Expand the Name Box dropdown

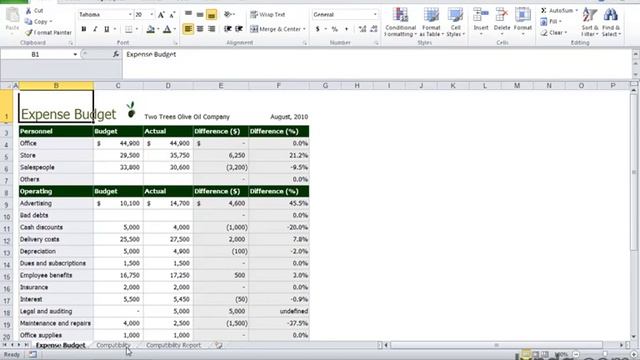tap(75, 54)
